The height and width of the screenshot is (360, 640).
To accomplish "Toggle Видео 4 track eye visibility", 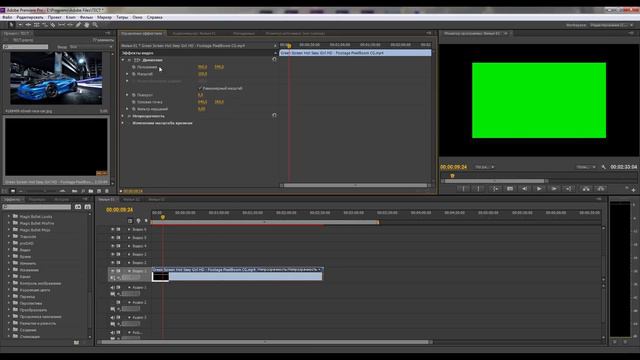I will click(x=113, y=246).
